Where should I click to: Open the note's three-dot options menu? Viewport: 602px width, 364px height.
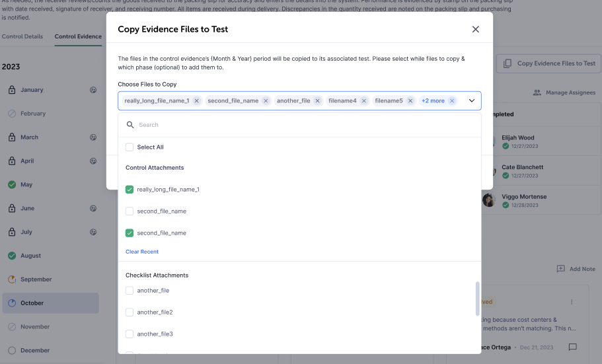[572, 302]
